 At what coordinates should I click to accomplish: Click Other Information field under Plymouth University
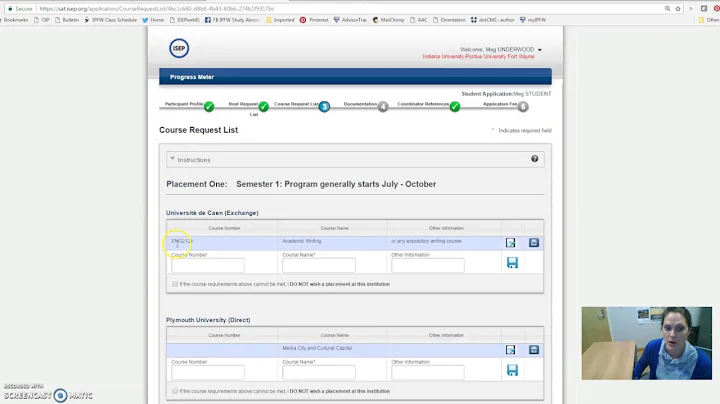[x=428, y=373]
